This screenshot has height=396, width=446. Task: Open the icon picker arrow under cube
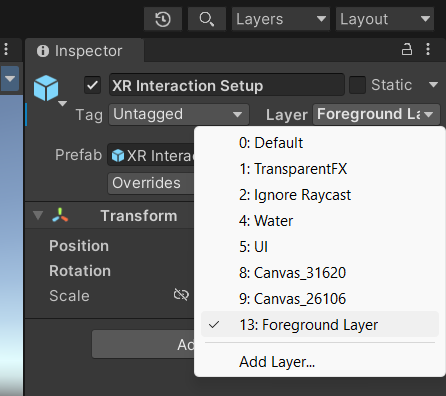62,104
